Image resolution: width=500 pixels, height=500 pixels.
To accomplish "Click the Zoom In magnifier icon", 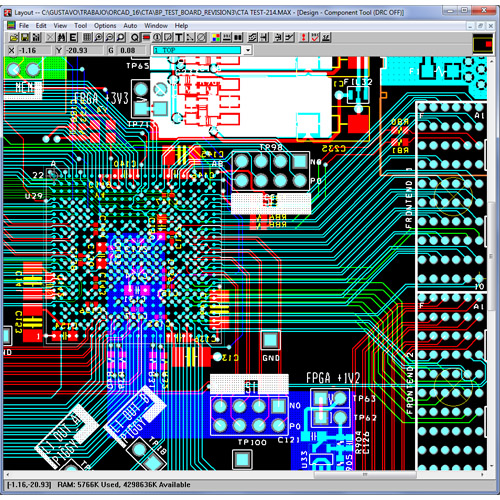I will point(98,38).
